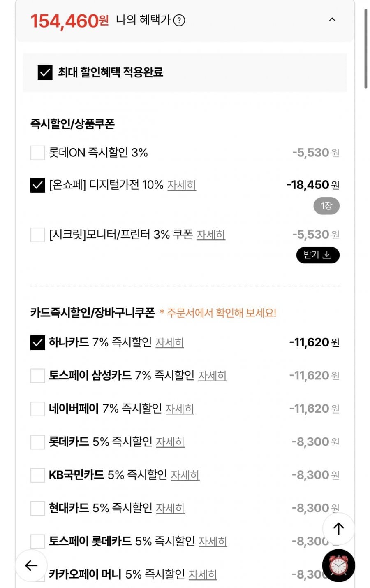Uncheck 하나카드 7% 즉시할인

[37, 342]
